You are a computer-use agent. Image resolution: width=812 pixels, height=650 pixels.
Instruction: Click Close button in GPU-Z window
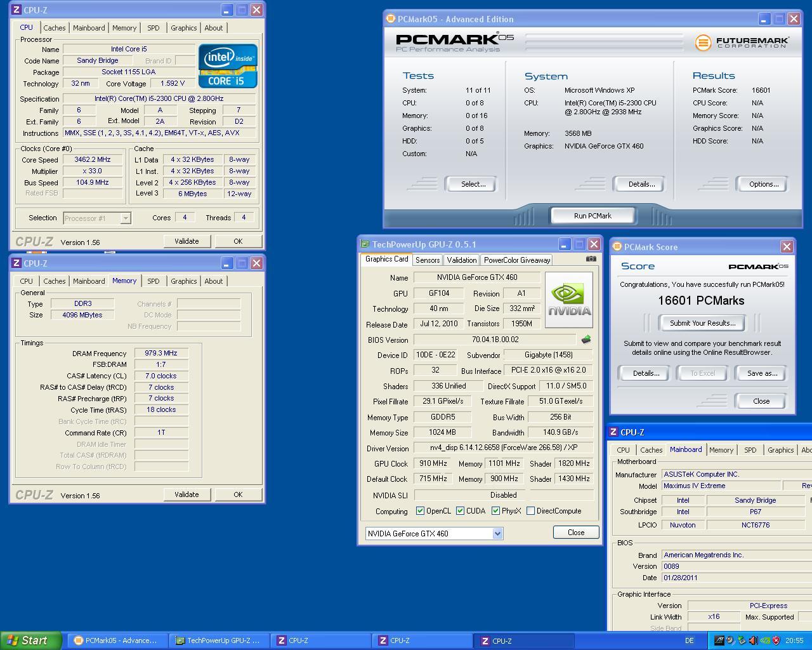576,533
